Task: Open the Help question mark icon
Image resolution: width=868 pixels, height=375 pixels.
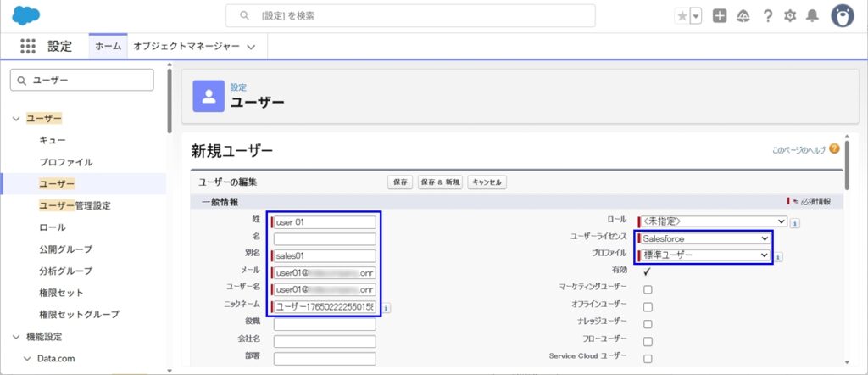Action: point(768,16)
